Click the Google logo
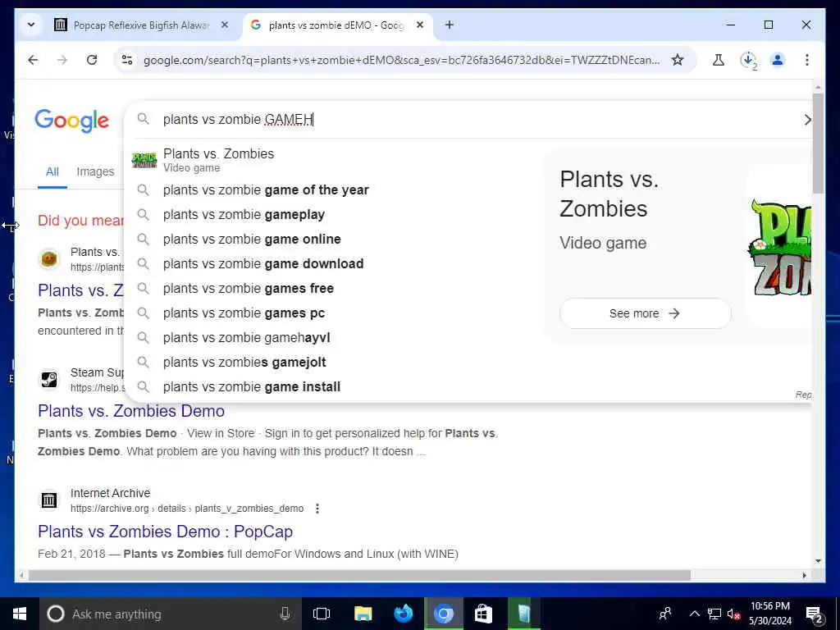The height and width of the screenshot is (630, 840). point(72,121)
